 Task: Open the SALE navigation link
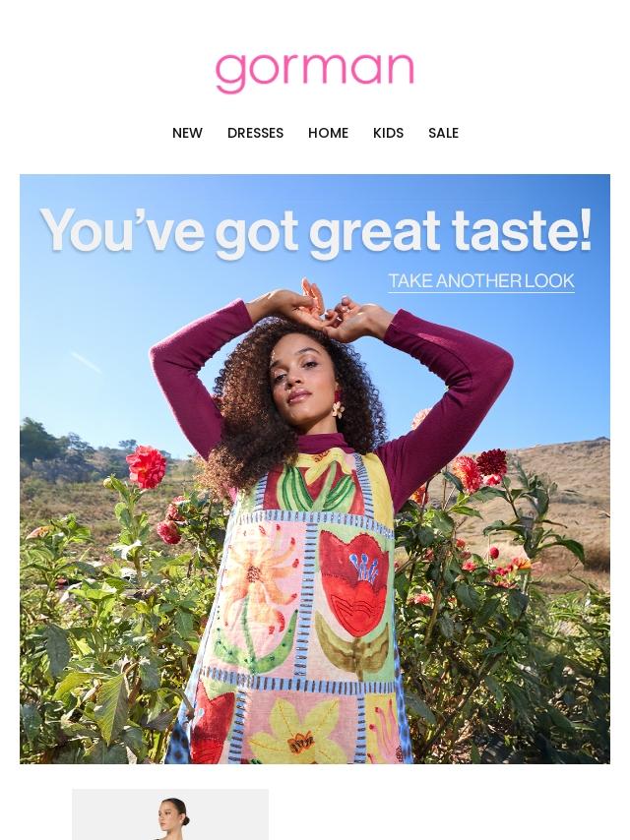[x=443, y=133]
